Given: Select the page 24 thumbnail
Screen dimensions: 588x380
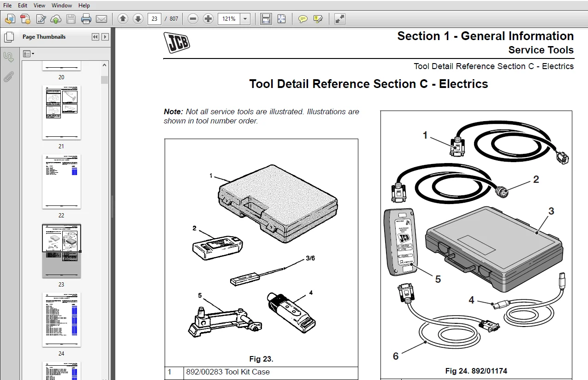Looking at the screenshot, I should [x=61, y=320].
